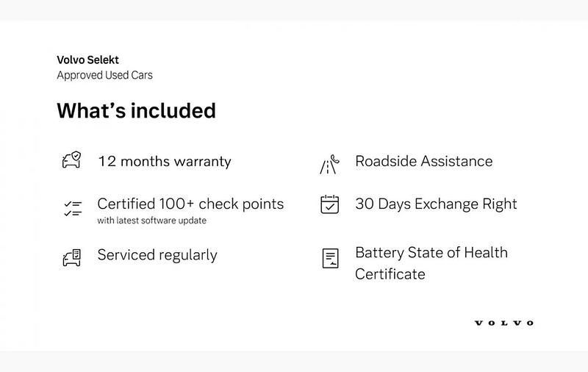This screenshot has height=372, width=588.
Task: Click the Serviced regularly label
Action: 157,255
